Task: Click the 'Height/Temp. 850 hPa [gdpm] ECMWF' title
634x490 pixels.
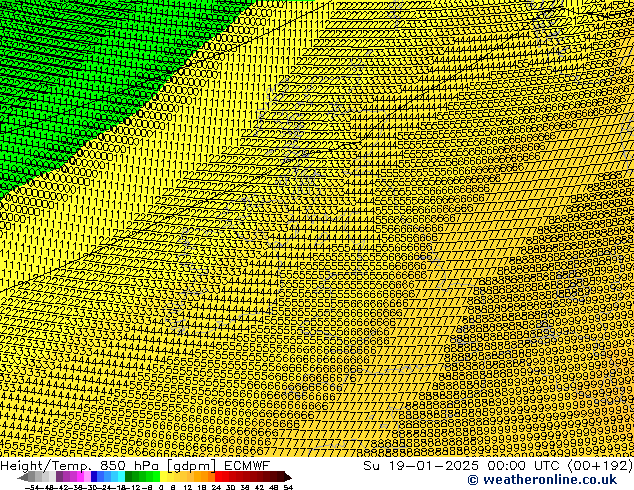Action: pos(135,465)
